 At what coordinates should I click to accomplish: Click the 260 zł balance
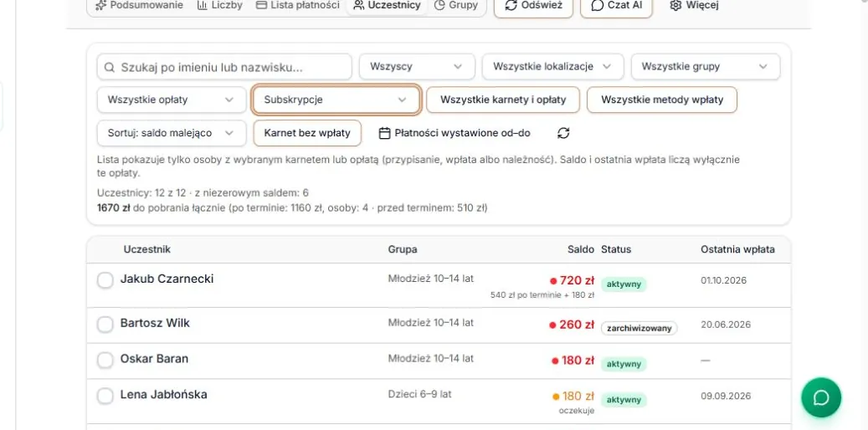[577, 325]
